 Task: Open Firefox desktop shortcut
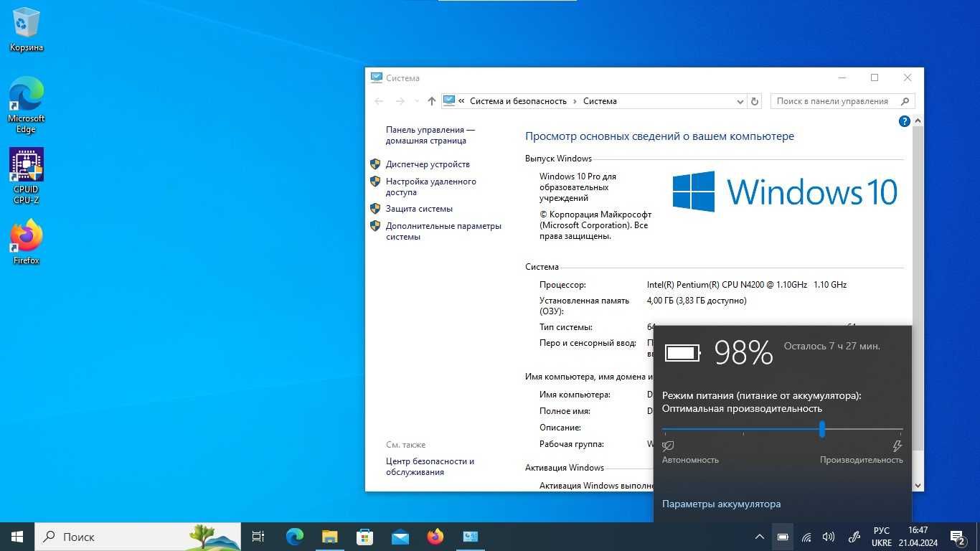[27, 242]
